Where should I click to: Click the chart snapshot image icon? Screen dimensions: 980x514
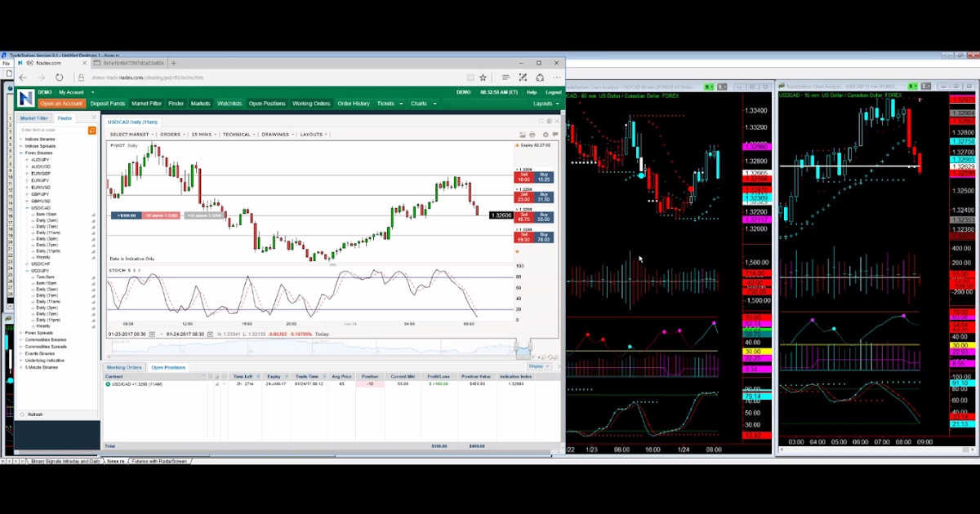click(522, 135)
